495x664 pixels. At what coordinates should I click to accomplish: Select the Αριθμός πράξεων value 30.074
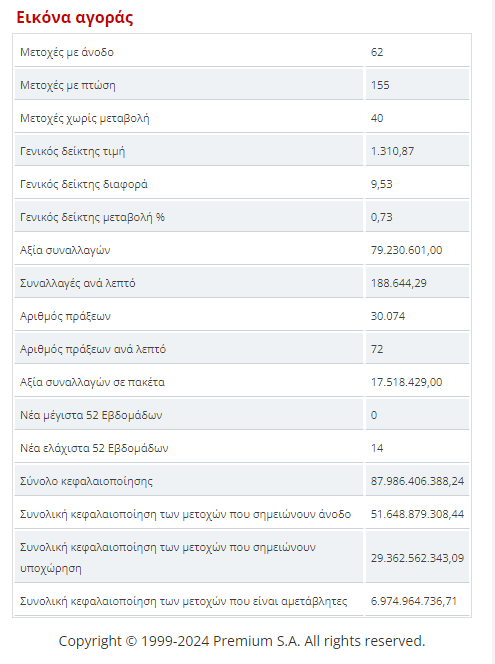point(387,316)
